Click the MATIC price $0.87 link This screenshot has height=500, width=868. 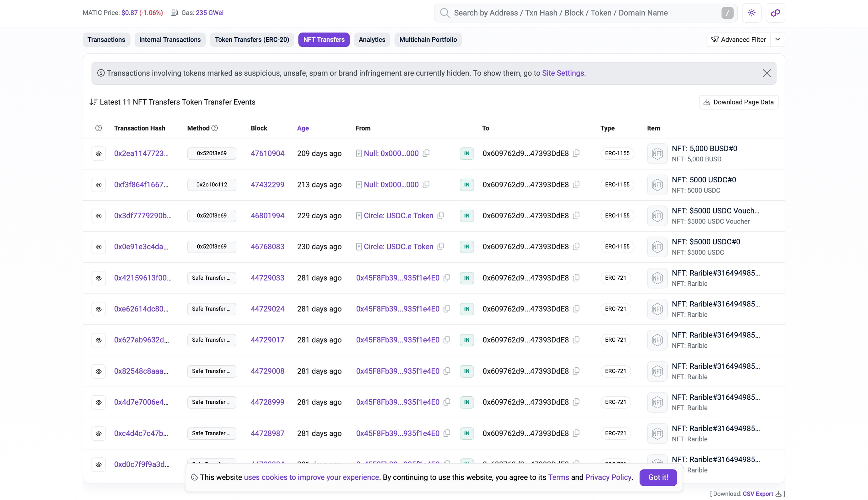[x=130, y=13]
